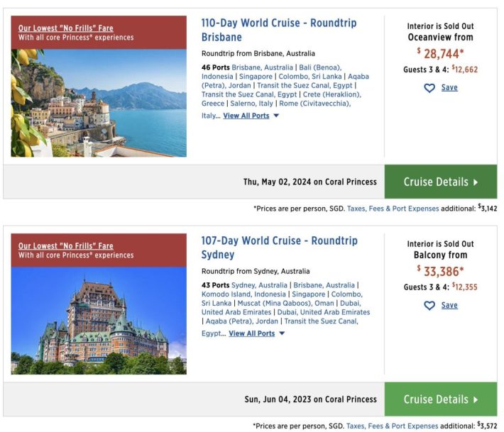Viewport: 504px width, 432px height.
Task: Click the Save link on the Sydney cruise
Action: tap(449, 306)
